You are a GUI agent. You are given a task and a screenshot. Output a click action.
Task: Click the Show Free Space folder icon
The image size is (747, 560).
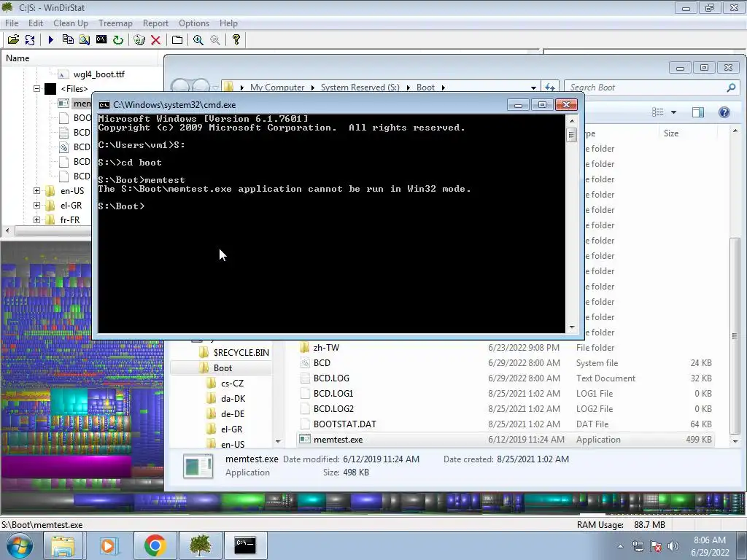(x=177, y=40)
